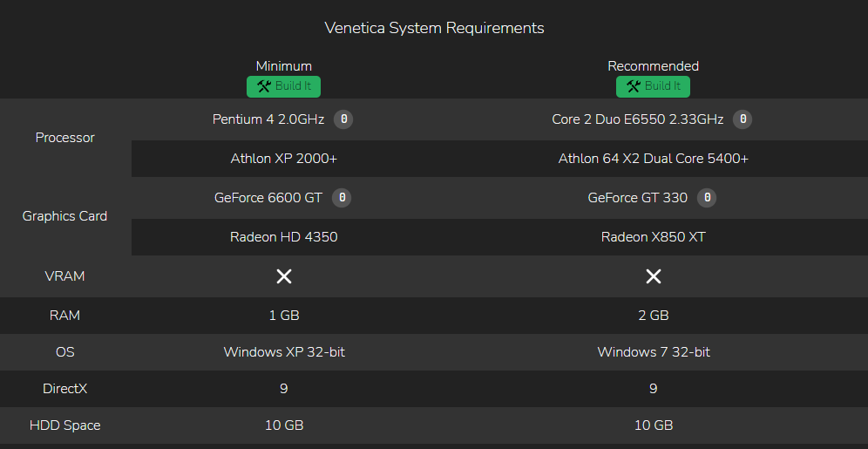Click the GeForce 6600 GT graphics card

(268, 198)
